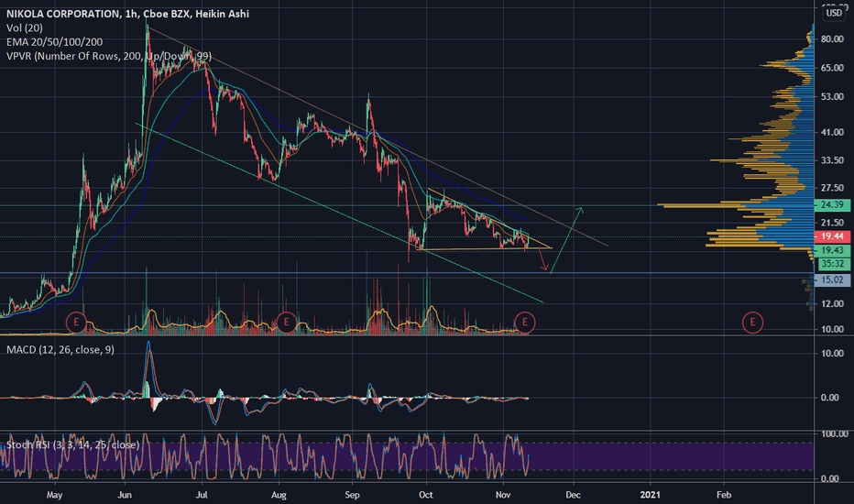Image resolution: width=854 pixels, height=504 pixels.
Task: Select the Vol (20) indicator legend
Action: pos(25,27)
